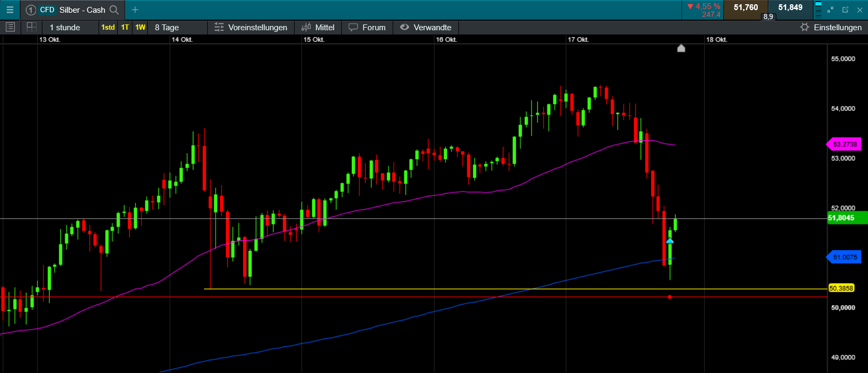Pop out chart into a new window
This screenshot has width=868, height=373.
coord(845,10)
